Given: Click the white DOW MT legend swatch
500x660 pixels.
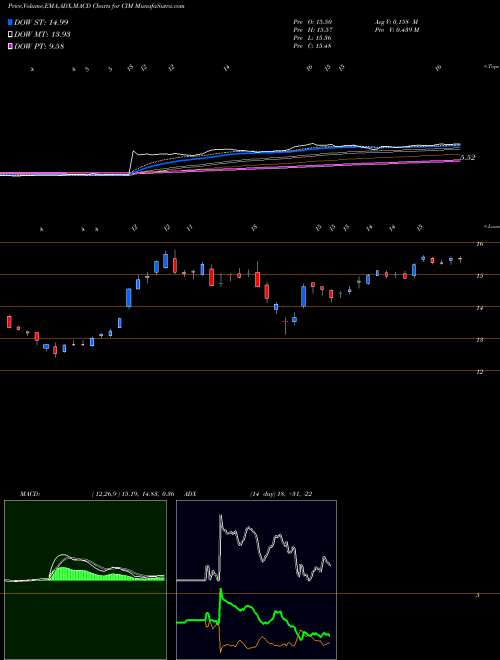Looking at the screenshot, I should coord(10,35).
